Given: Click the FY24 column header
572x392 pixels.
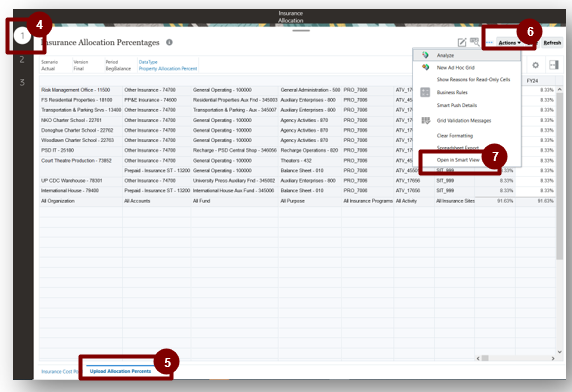Looking at the screenshot, I should tap(532, 81).
